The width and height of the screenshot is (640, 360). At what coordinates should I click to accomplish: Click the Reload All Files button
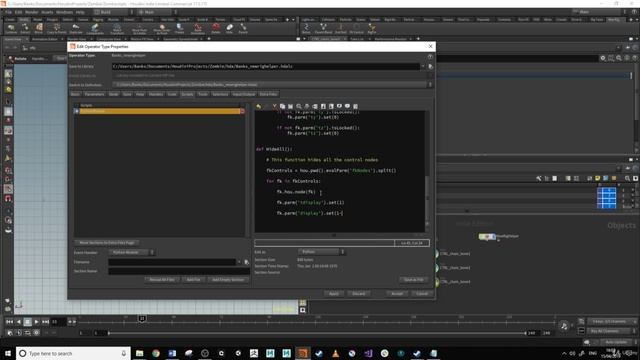click(x=162, y=280)
